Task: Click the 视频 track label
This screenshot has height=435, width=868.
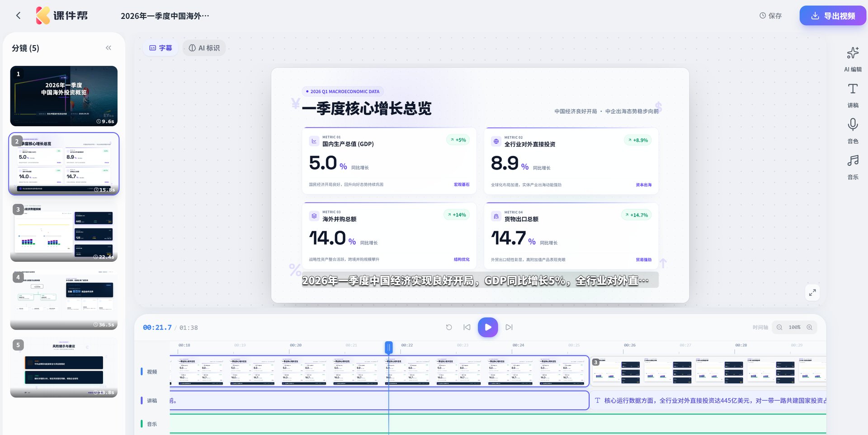Action: coord(152,372)
